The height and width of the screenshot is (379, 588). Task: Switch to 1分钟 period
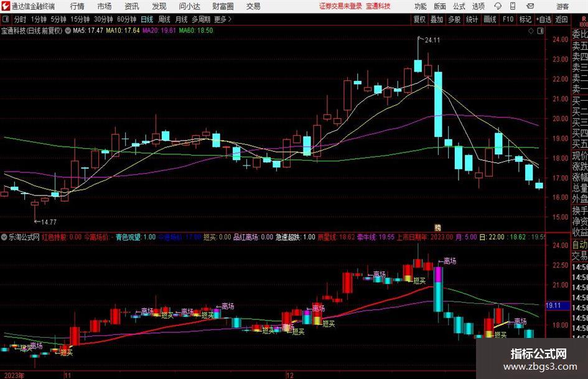point(38,19)
